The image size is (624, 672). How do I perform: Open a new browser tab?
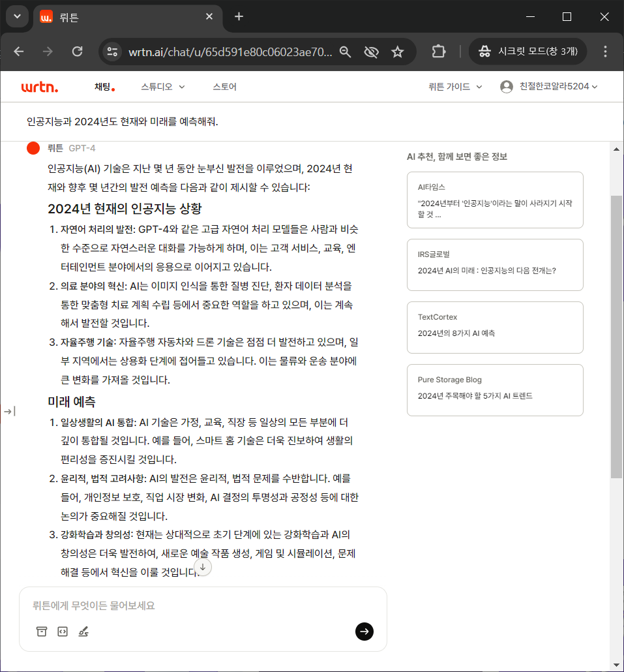(x=239, y=17)
